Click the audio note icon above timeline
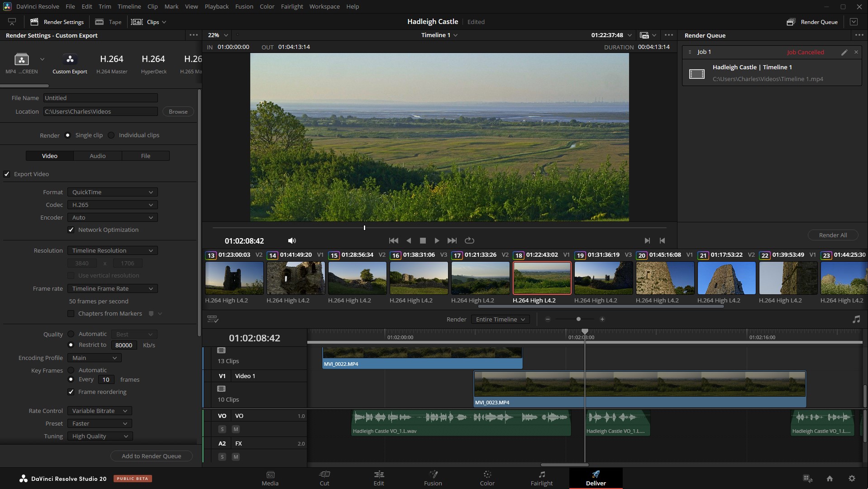Viewport: 868px width, 489px height. tap(856, 319)
